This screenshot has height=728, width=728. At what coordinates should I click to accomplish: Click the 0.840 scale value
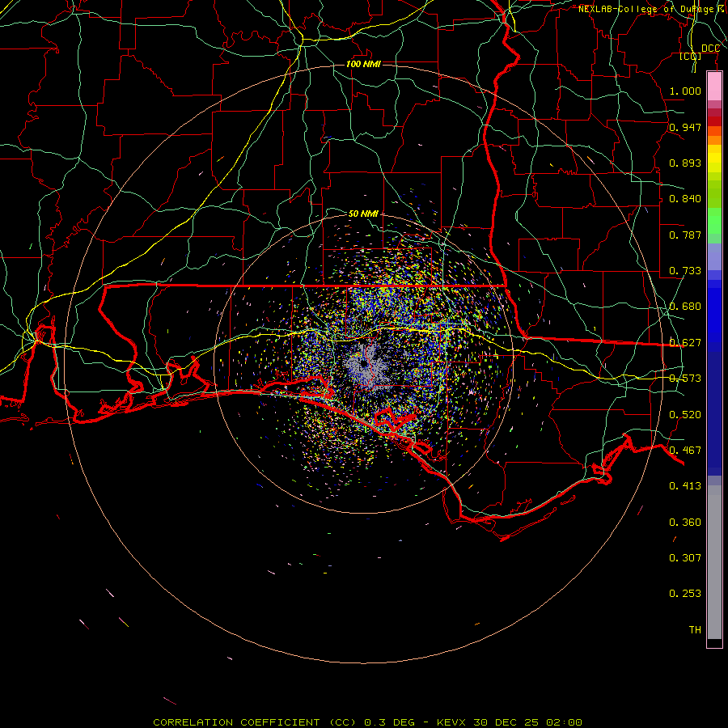(685, 199)
